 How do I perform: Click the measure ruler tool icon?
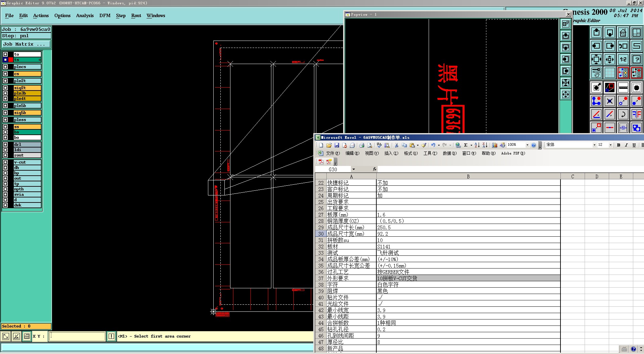pyautogui.click(x=623, y=87)
